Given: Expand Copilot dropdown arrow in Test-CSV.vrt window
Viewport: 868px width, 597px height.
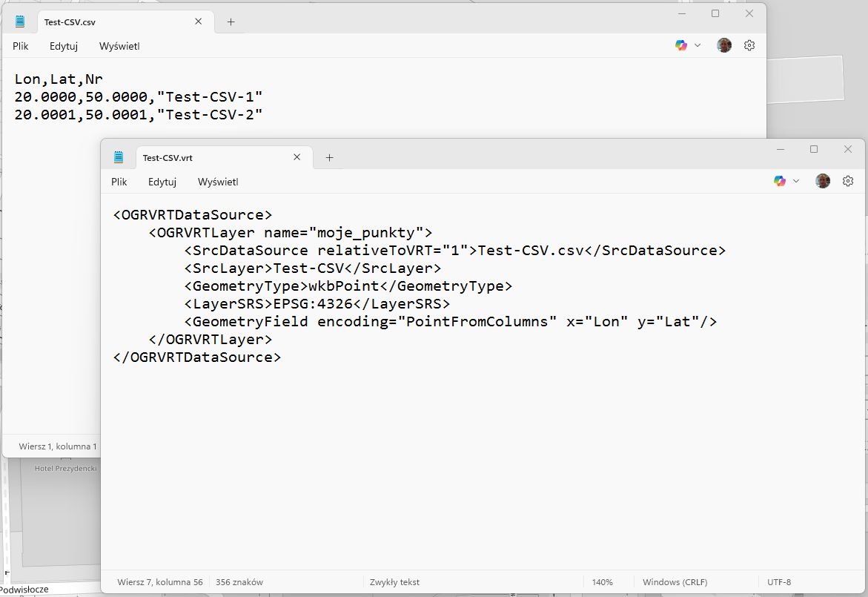Looking at the screenshot, I should coord(796,181).
